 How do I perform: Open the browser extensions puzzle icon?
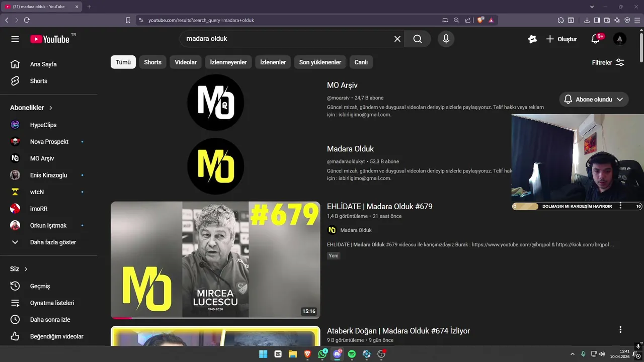[560, 20]
